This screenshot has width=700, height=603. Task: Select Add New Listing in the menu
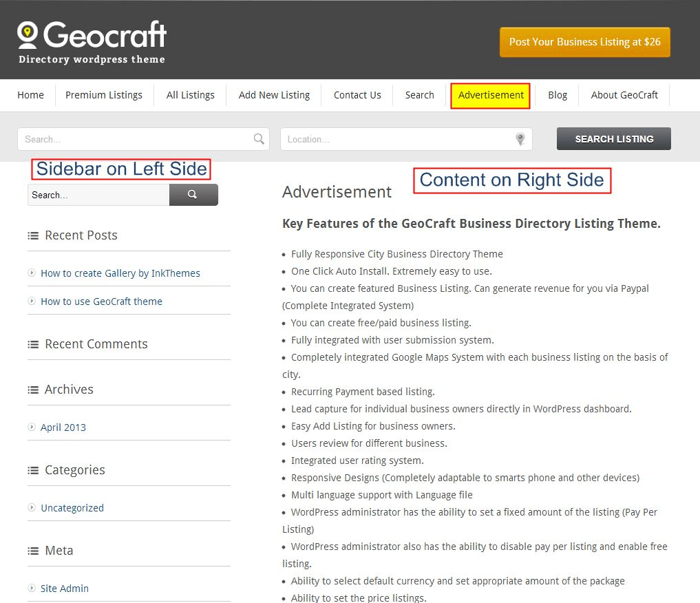(x=274, y=95)
